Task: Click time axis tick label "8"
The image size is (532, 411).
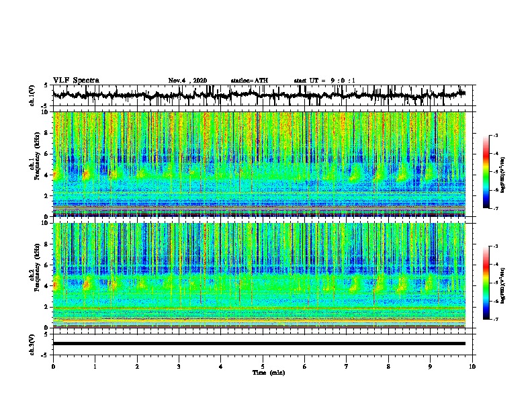Action: tap(388, 367)
